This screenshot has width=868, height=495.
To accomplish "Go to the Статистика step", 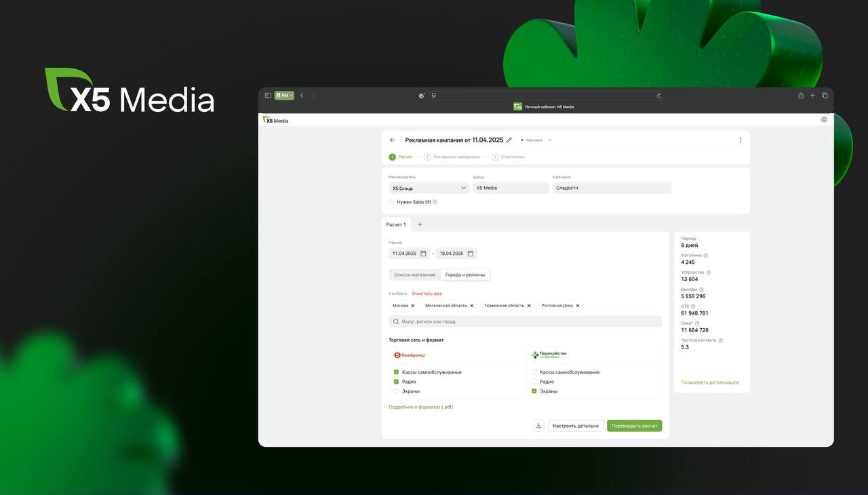I will click(x=508, y=157).
